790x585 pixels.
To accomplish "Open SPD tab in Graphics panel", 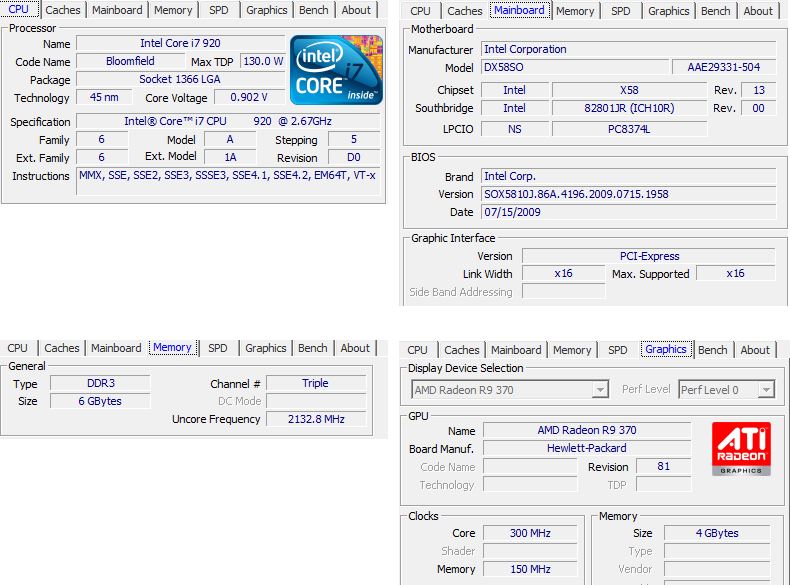I will (x=618, y=350).
